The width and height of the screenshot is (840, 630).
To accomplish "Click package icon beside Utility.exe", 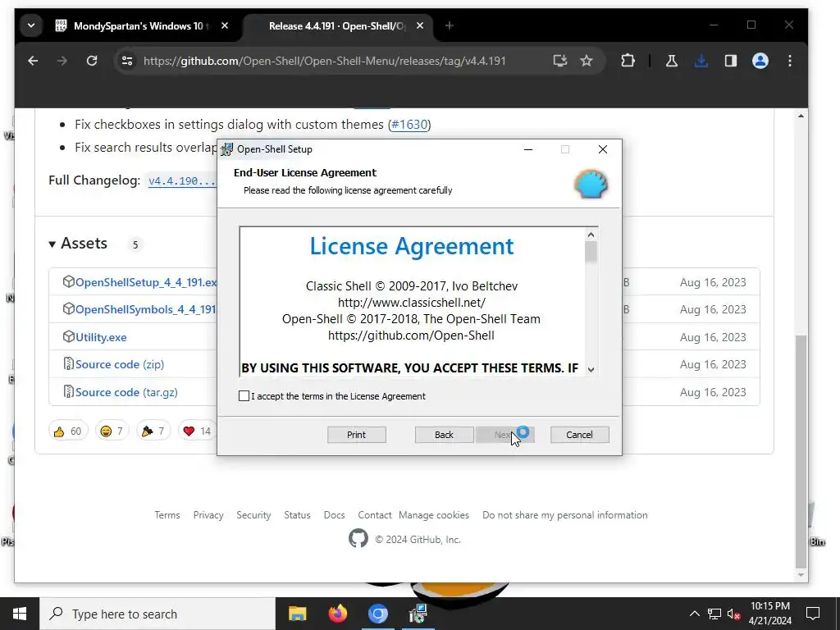I will 68,336.
